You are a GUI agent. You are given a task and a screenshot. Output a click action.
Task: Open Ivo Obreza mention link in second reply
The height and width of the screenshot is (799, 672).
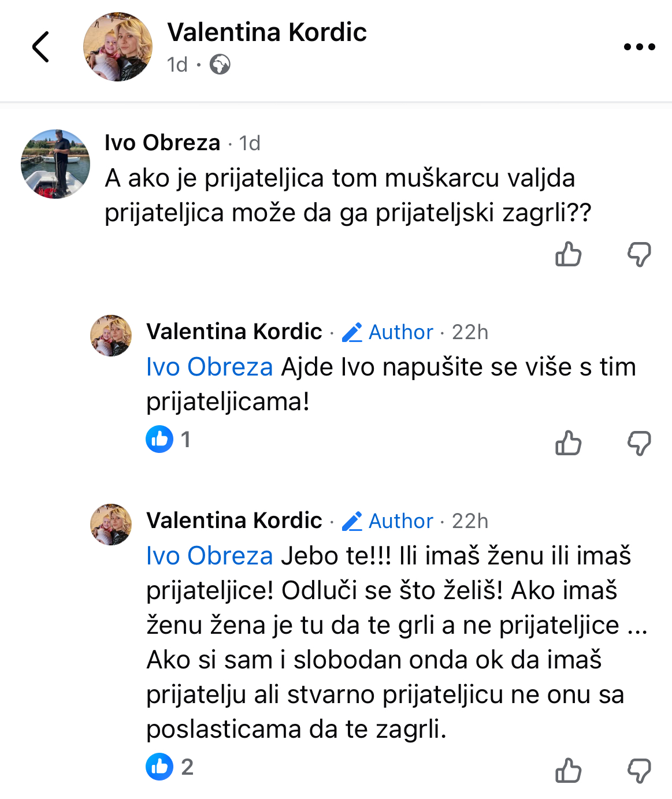209,556
